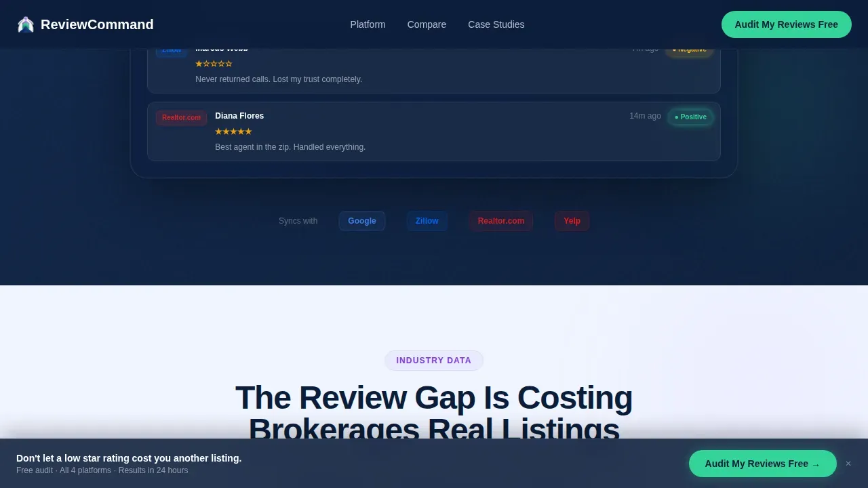The image size is (868, 488).
Task: Click the Realtor.com sync platform chip
Action: [x=501, y=221]
